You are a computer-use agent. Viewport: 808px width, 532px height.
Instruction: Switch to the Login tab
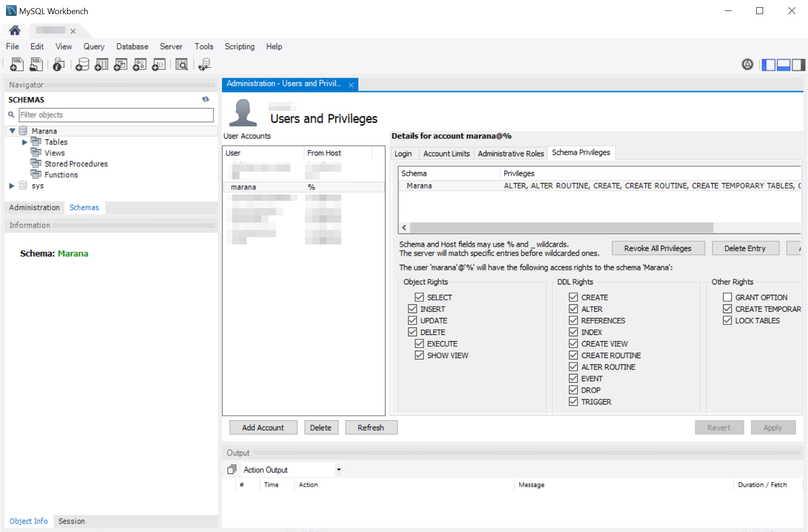403,154
